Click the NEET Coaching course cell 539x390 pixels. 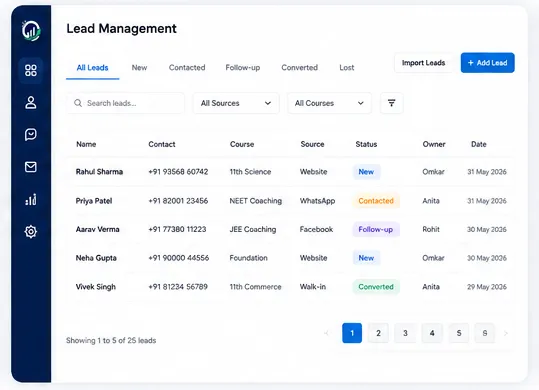click(x=256, y=201)
